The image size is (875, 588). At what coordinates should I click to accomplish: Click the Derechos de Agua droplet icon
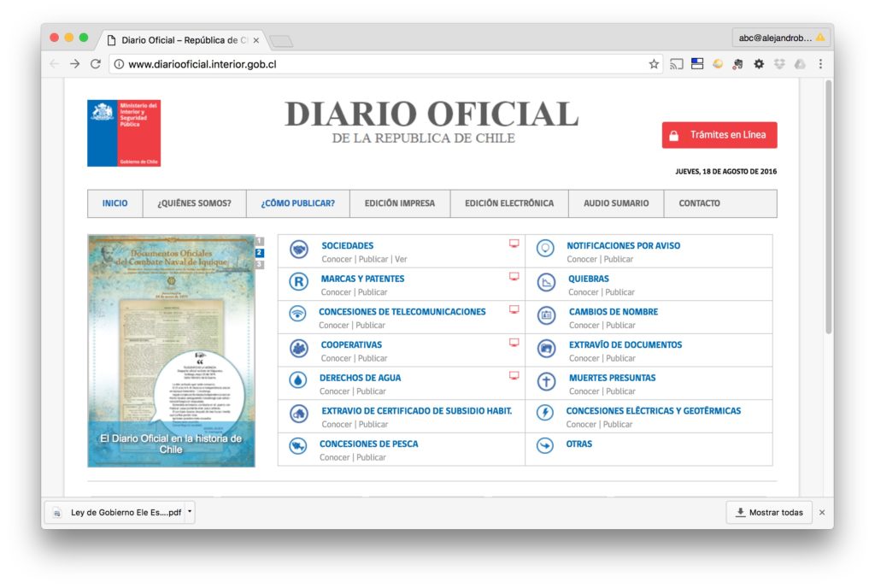298,380
